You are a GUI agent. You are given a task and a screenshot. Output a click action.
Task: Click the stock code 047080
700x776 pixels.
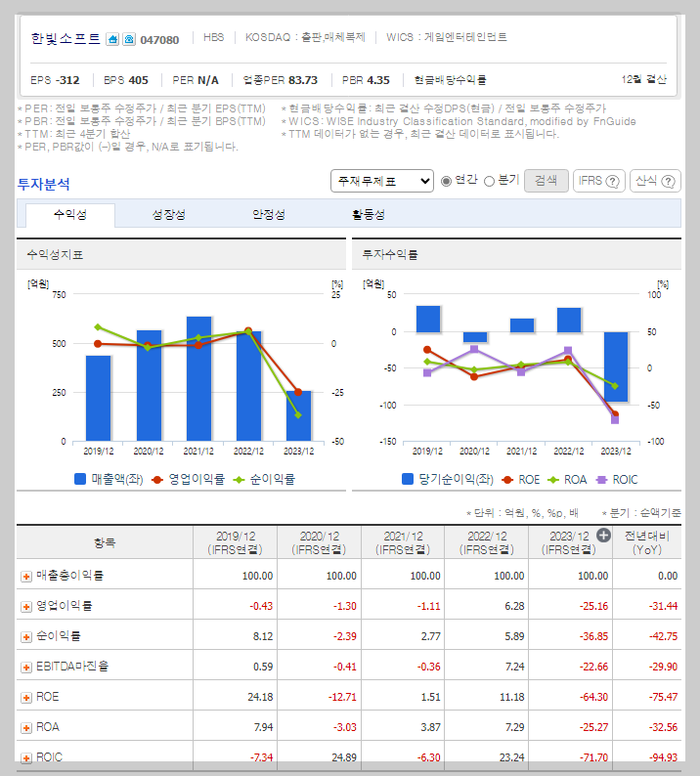point(159,40)
